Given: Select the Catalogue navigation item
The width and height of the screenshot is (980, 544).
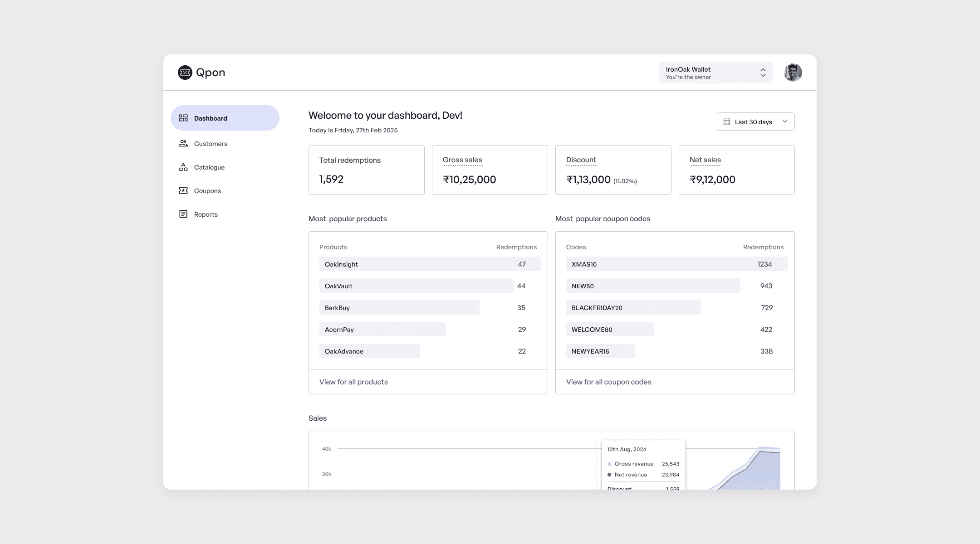Looking at the screenshot, I should coord(209,167).
